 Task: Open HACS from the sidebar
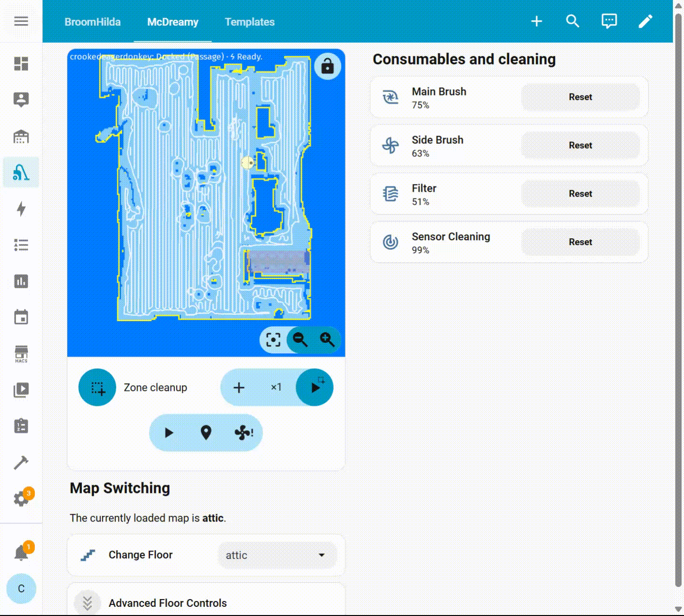click(21, 354)
